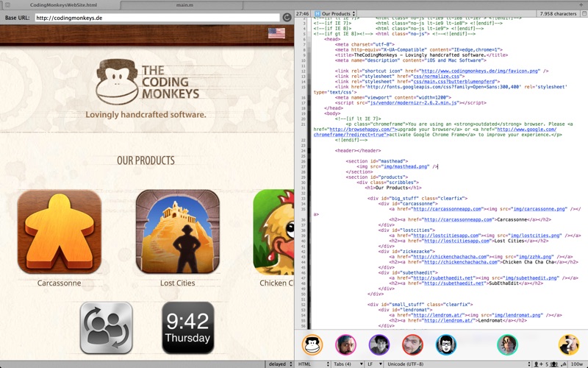Click the <header></header> line in code
The width and height of the screenshot is (588, 368).
[358, 151]
